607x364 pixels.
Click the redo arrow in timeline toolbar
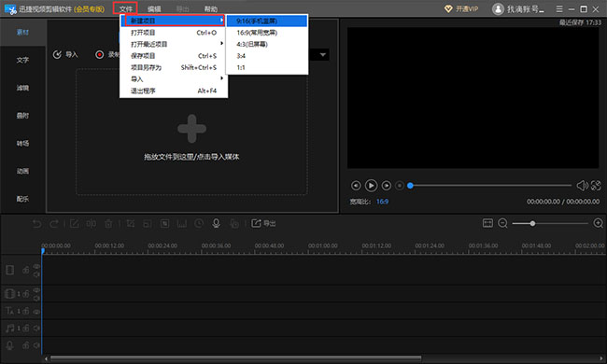coord(54,223)
